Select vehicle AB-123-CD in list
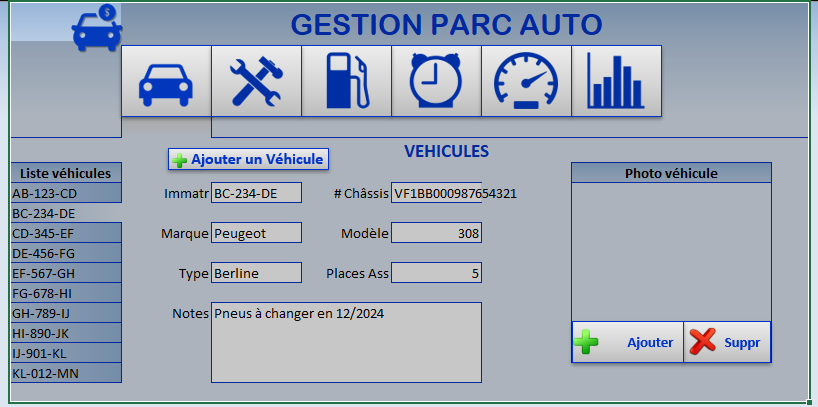This screenshot has width=818, height=407. (x=66, y=193)
